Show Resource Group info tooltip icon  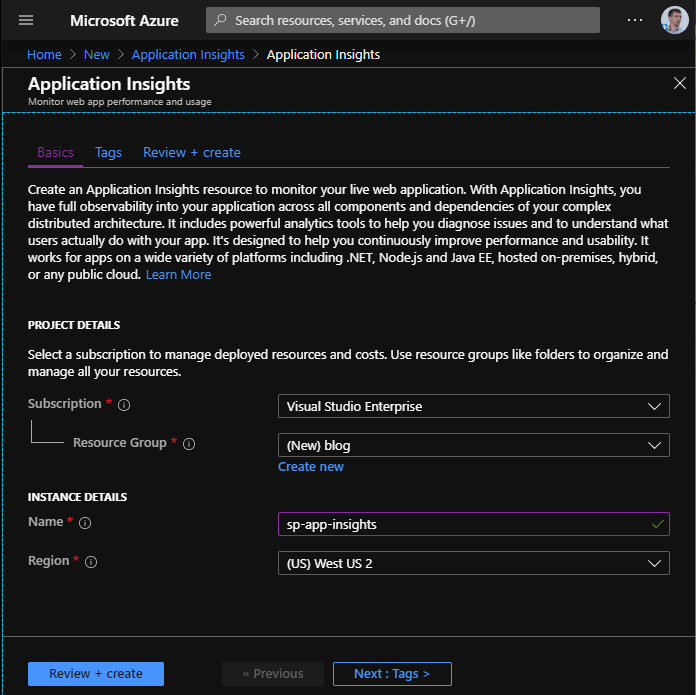[x=189, y=444]
